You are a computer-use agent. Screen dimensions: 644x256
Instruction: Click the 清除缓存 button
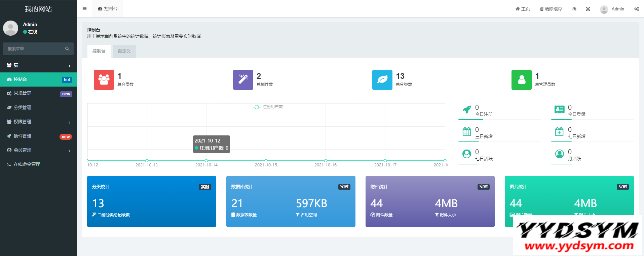pyautogui.click(x=551, y=9)
